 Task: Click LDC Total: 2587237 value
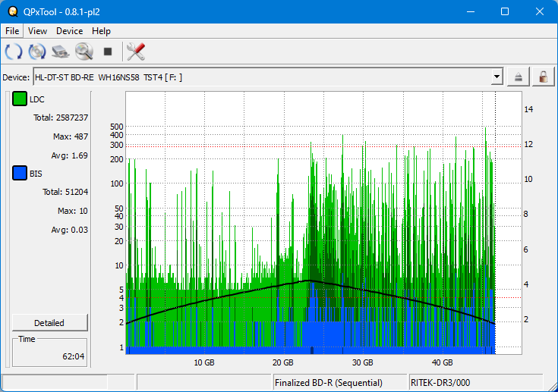61,118
